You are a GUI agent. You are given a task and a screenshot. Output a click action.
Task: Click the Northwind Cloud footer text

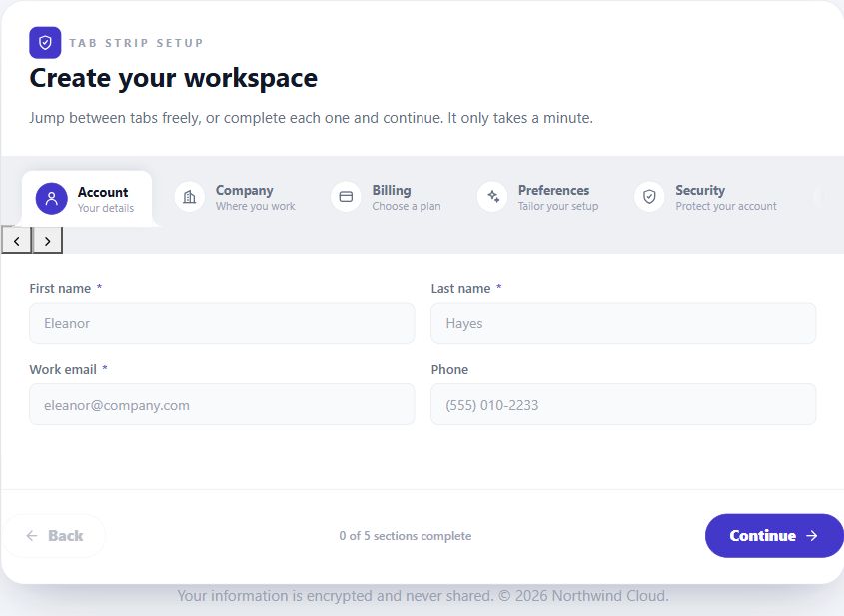tap(423, 596)
